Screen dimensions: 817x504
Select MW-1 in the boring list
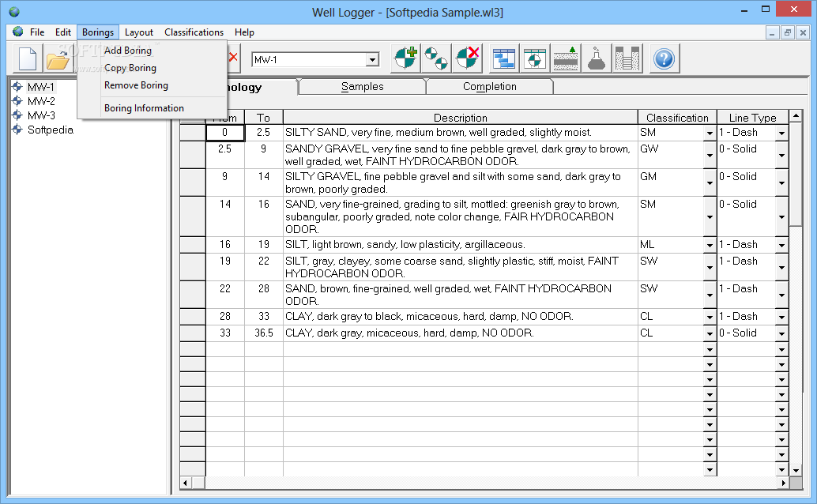point(40,87)
